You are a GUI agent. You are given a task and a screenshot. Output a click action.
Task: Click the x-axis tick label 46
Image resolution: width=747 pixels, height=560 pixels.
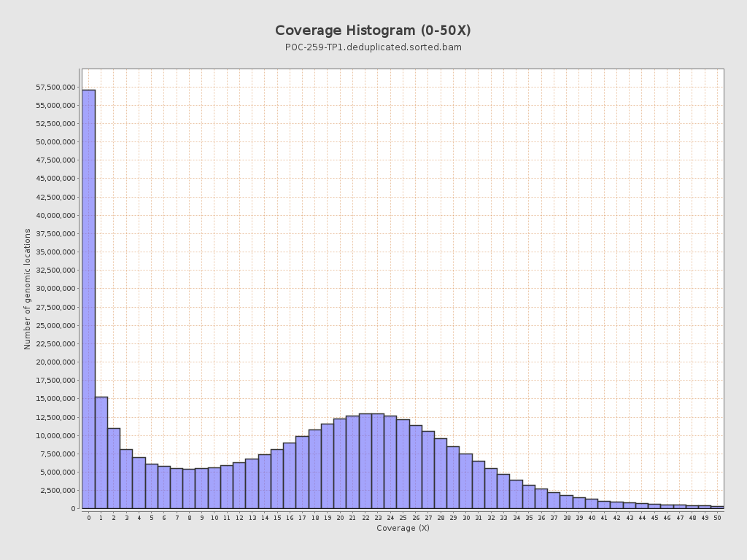tap(667, 518)
